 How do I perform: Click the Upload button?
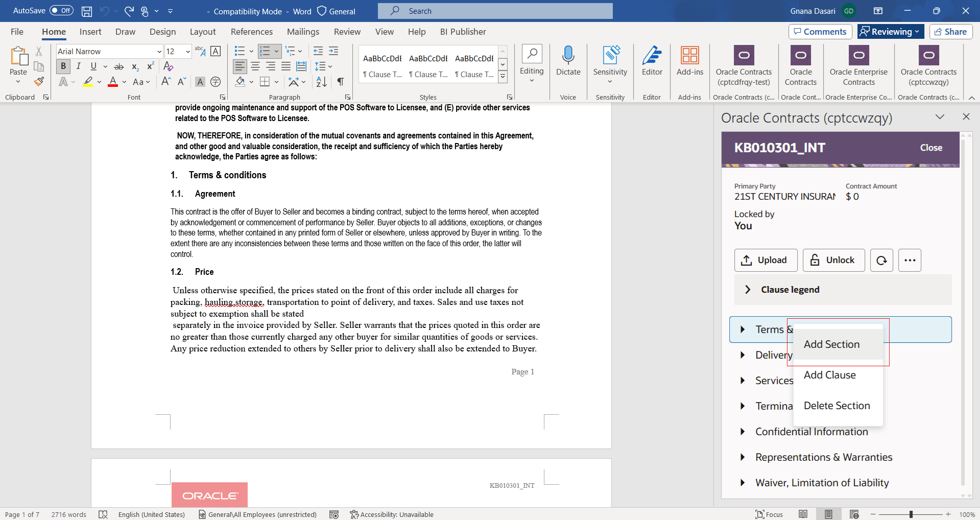click(x=766, y=261)
